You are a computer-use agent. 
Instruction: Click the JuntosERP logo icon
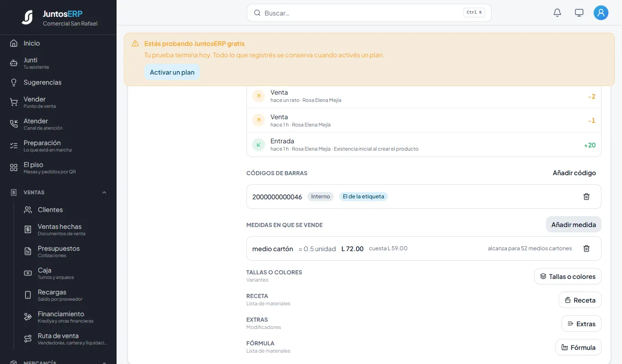(27, 17)
